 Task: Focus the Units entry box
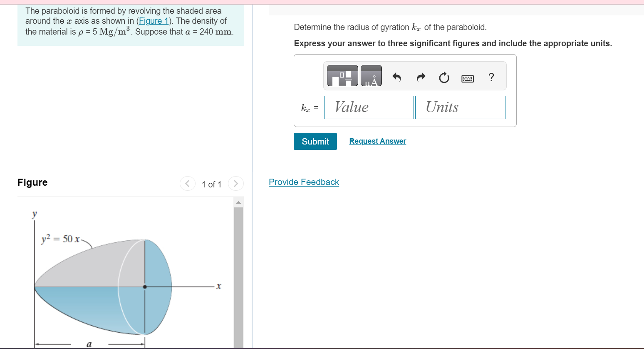coord(460,107)
